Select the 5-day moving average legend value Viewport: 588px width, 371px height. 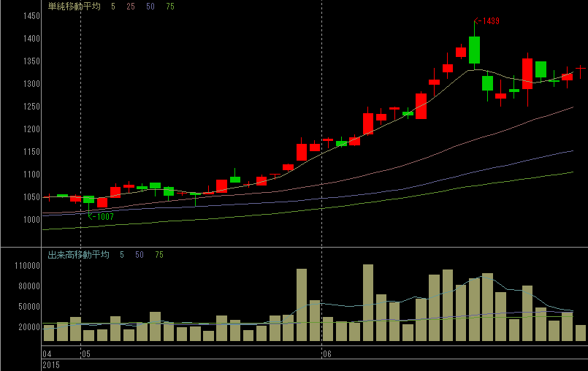113,7
